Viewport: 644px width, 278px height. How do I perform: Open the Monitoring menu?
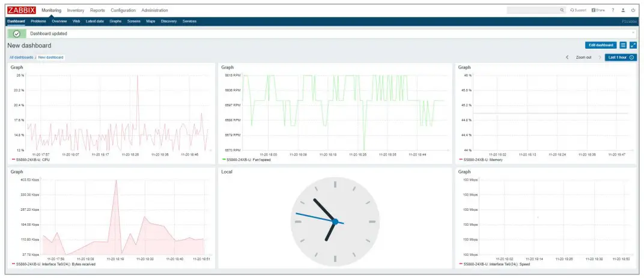pyautogui.click(x=51, y=10)
